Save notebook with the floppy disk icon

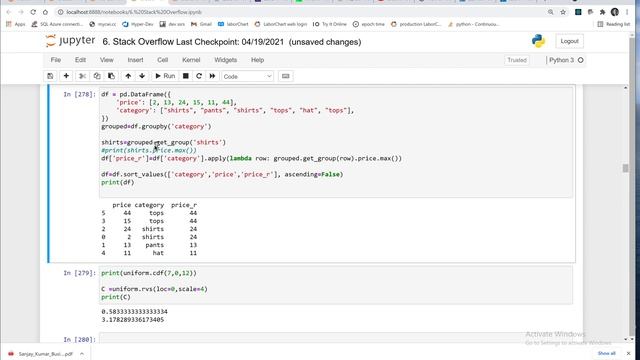click(x=50, y=76)
